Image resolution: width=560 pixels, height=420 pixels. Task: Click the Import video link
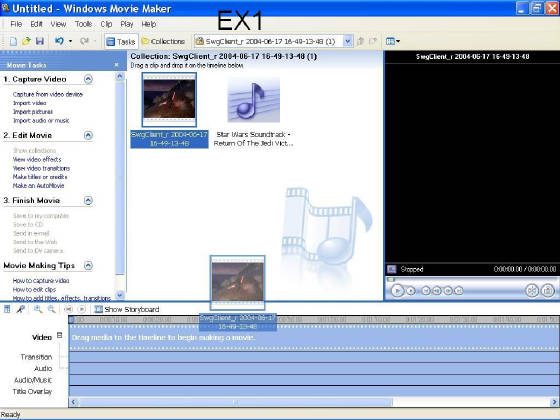point(30,103)
